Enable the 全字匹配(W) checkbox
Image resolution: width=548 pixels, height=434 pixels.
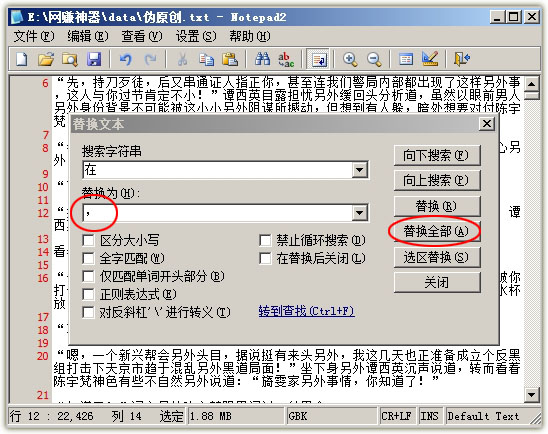tap(88, 258)
